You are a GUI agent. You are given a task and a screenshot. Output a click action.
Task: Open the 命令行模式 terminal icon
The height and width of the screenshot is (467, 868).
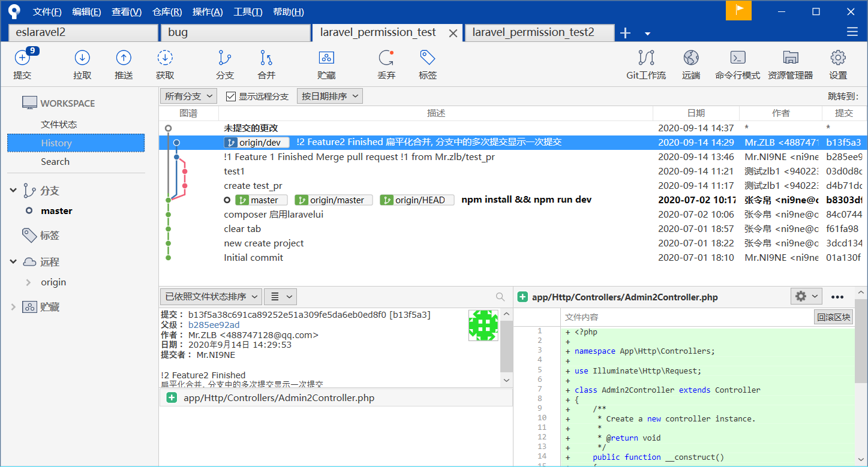(737, 58)
